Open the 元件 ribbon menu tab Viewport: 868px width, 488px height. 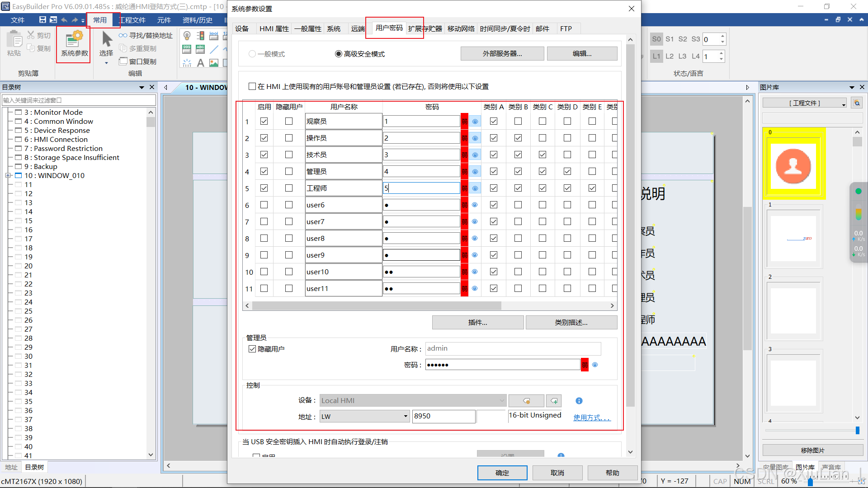point(164,20)
